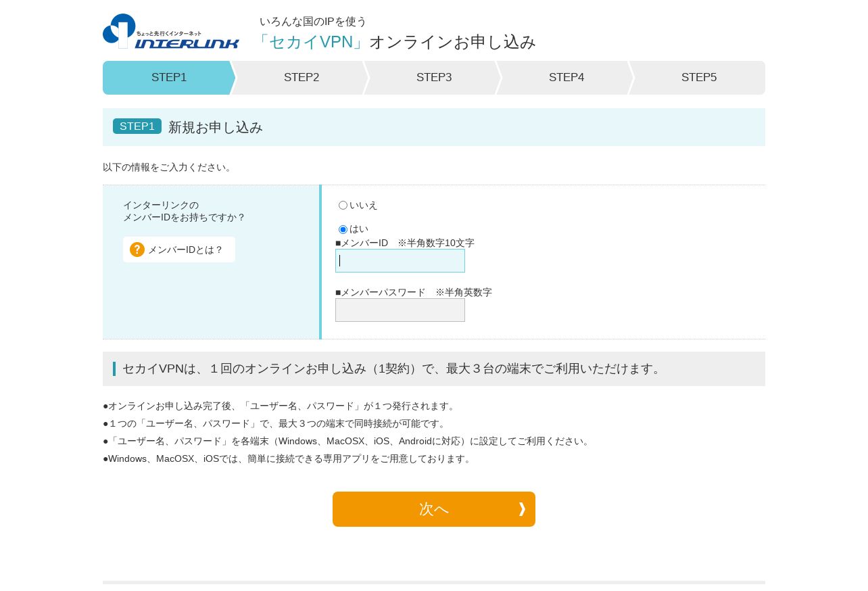Image resolution: width=868 pixels, height=591 pixels.
Task: Click the 専用アプリをご用意 bullet line
Action: coord(288,459)
